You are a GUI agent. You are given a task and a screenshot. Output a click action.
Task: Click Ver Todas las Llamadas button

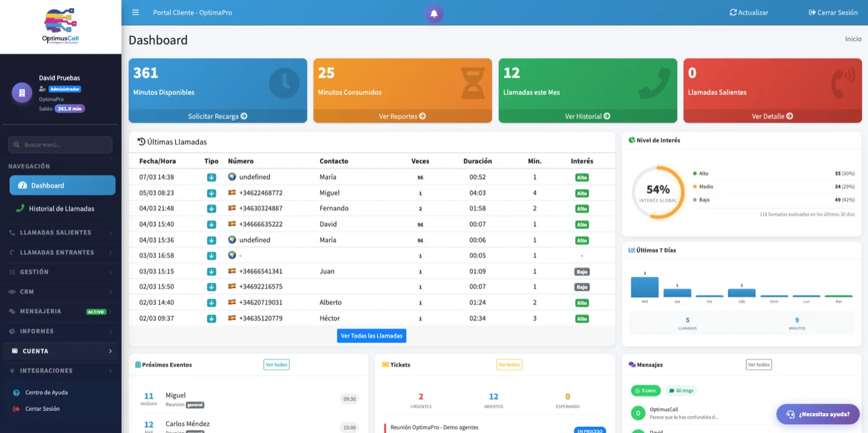(x=371, y=335)
